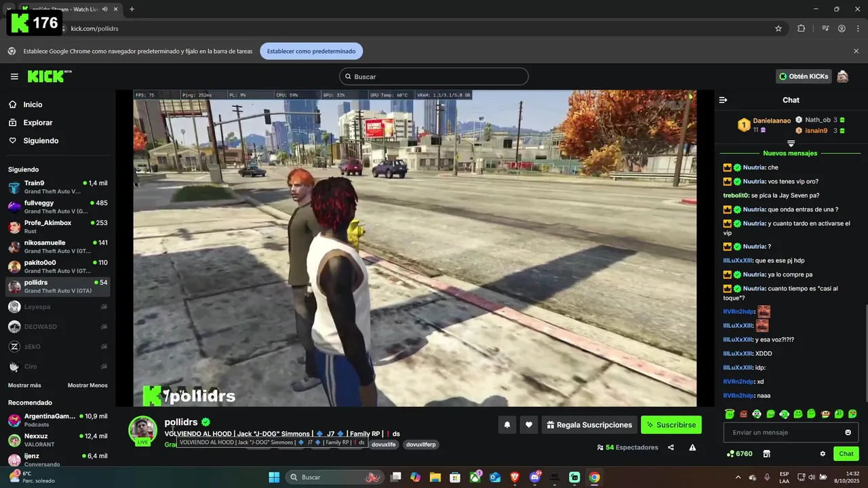Open Brave browser from taskbar

[x=515, y=477]
